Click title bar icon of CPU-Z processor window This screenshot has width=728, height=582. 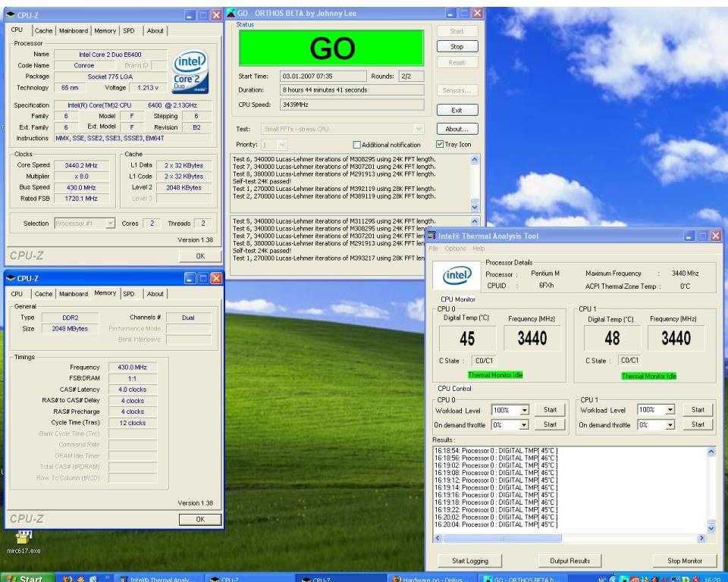pos(11,15)
